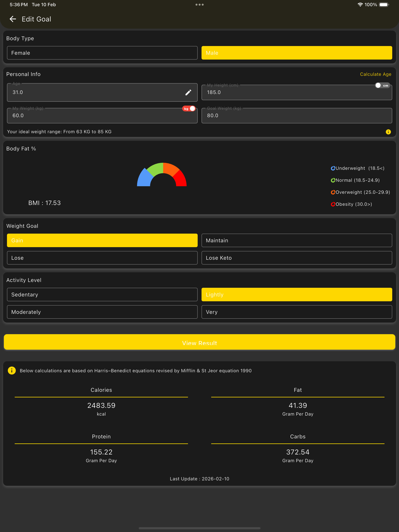Tap the battery status icon
Image resolution: width=399 pixels, height=532 pixels.
(384, 5)
